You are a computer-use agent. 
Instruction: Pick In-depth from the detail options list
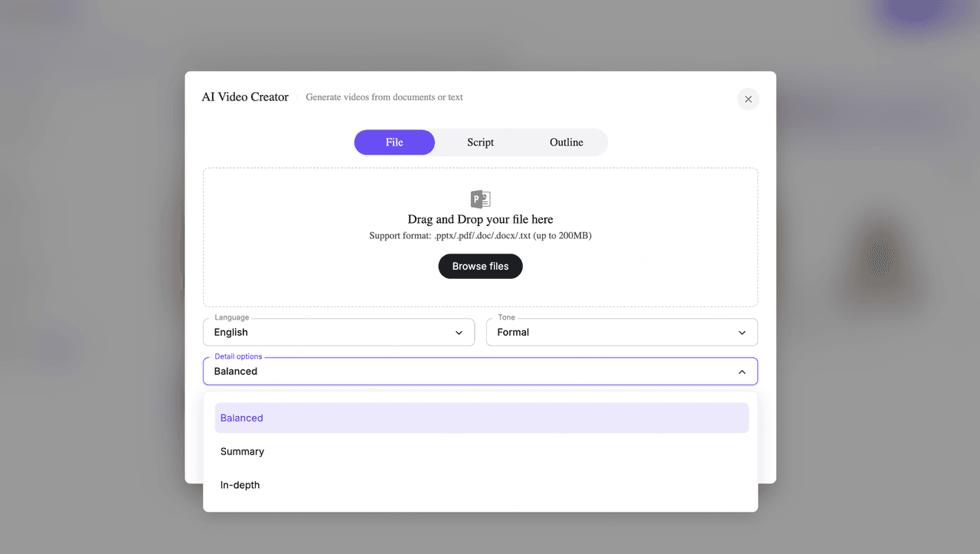(240, 485)
